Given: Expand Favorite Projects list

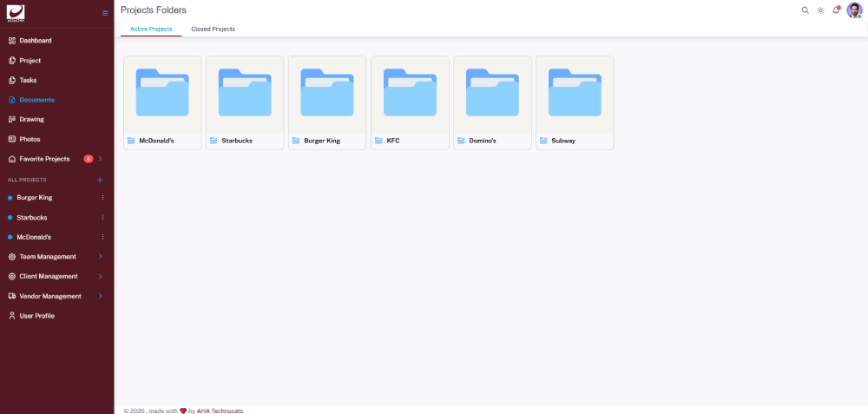Looking at the screenshot, I should 100,159.
